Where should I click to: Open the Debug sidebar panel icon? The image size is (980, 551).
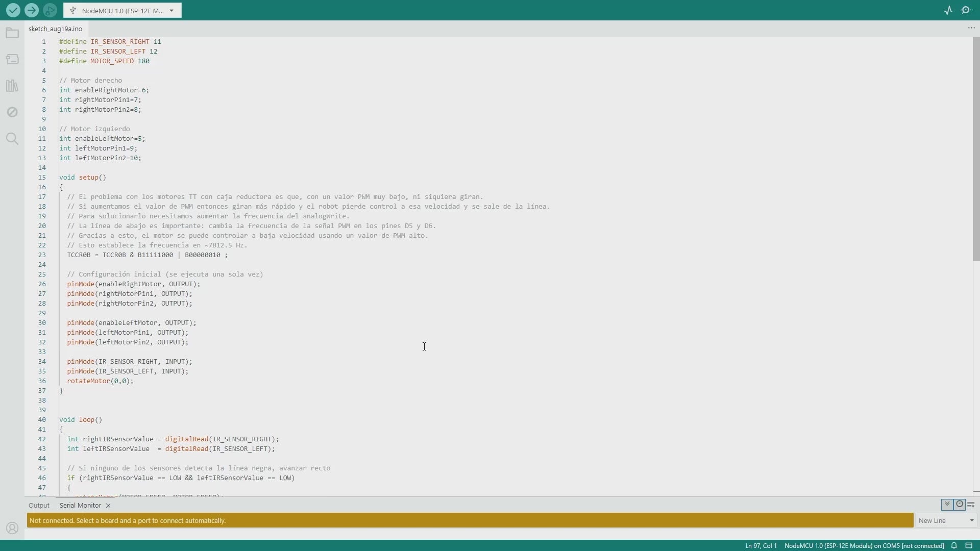click(12, 112)
